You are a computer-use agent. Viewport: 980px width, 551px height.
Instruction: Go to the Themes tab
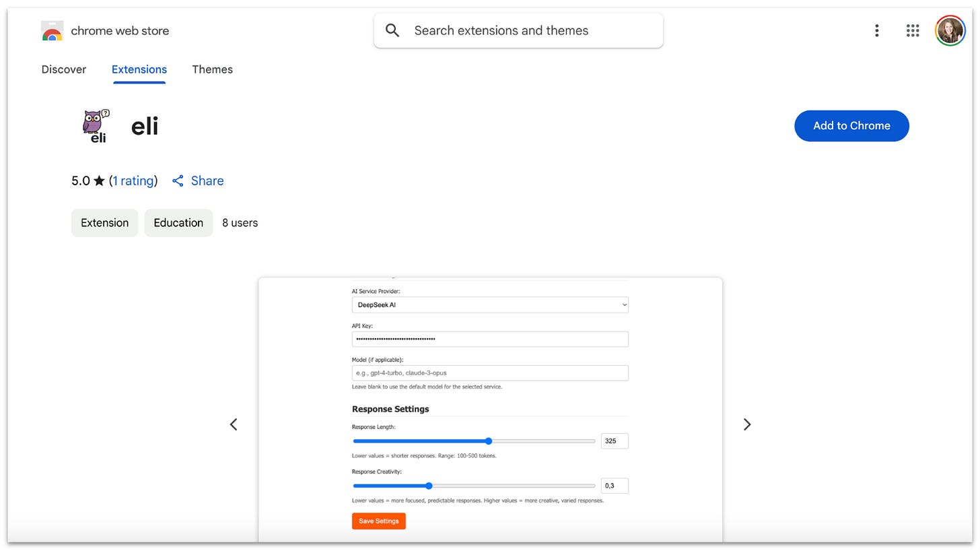coord(212,69)
